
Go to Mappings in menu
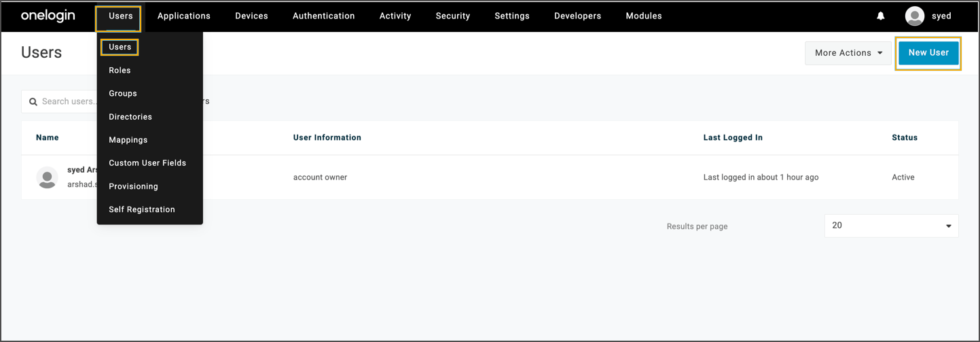pyautogui.click(x=128, y=140)
